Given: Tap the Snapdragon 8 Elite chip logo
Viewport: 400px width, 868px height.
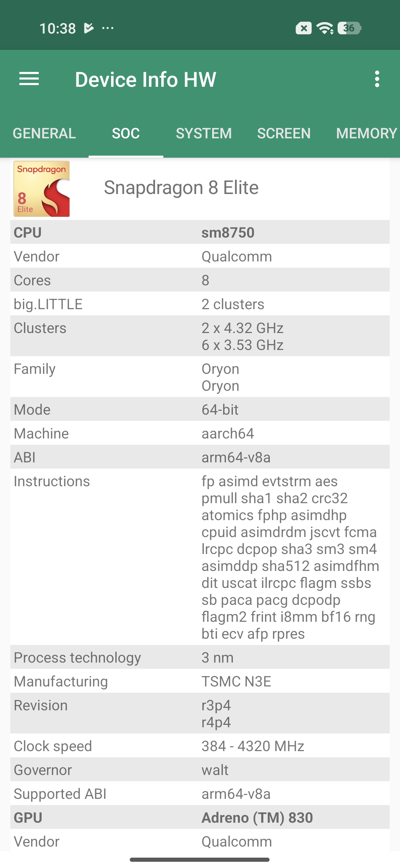Looking at the screenshot, I should pyautogui.click(x=42, y=189).
